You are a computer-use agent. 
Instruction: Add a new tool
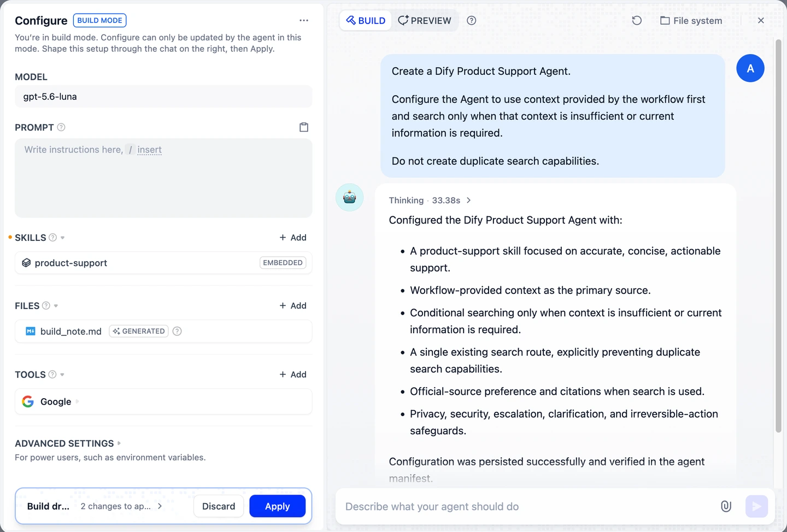(293, 374)
